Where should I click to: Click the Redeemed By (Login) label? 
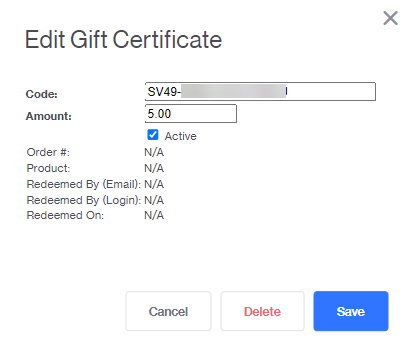coord(84,200)
